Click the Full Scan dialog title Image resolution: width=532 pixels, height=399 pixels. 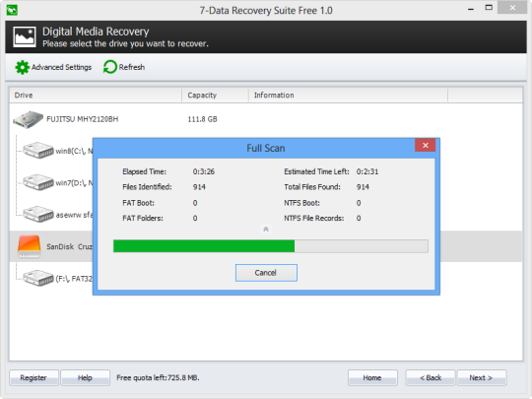tap(266, 148)
